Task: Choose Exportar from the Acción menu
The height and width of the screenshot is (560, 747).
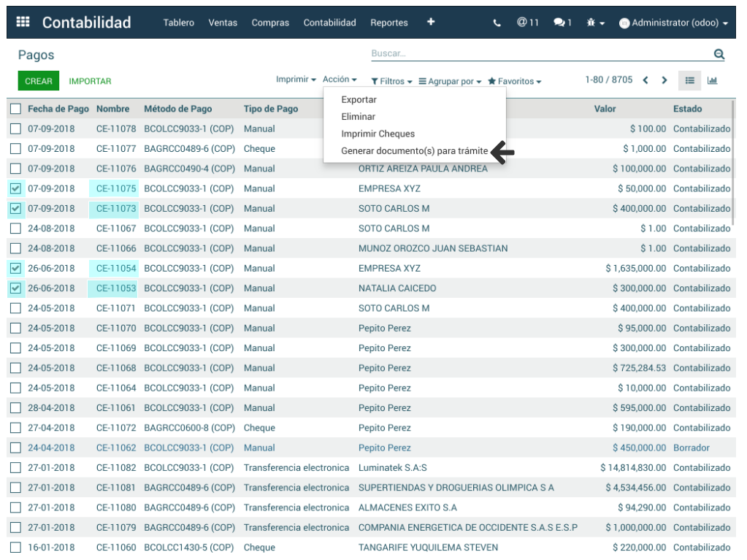Action: click(x=359, y=99)
